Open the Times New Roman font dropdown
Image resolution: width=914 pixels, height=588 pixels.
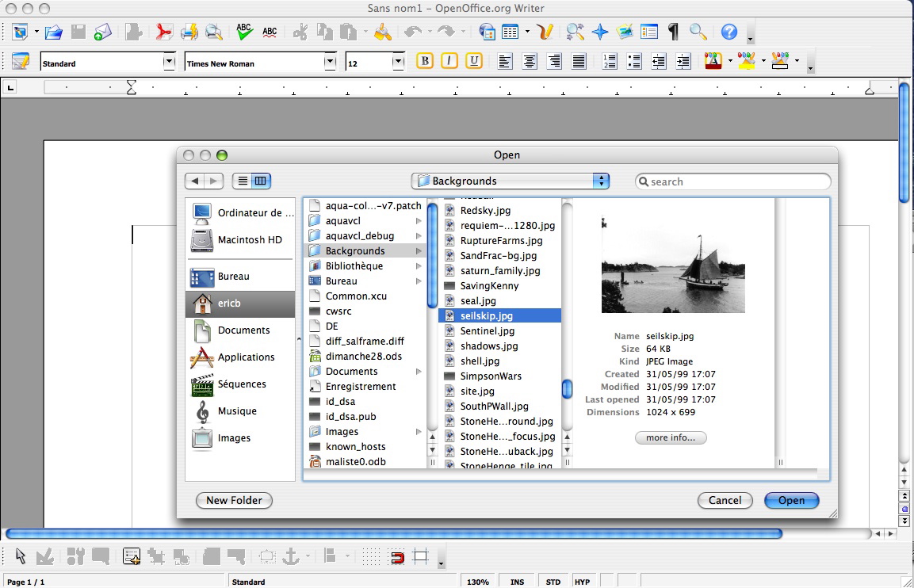tap(330, 62)
